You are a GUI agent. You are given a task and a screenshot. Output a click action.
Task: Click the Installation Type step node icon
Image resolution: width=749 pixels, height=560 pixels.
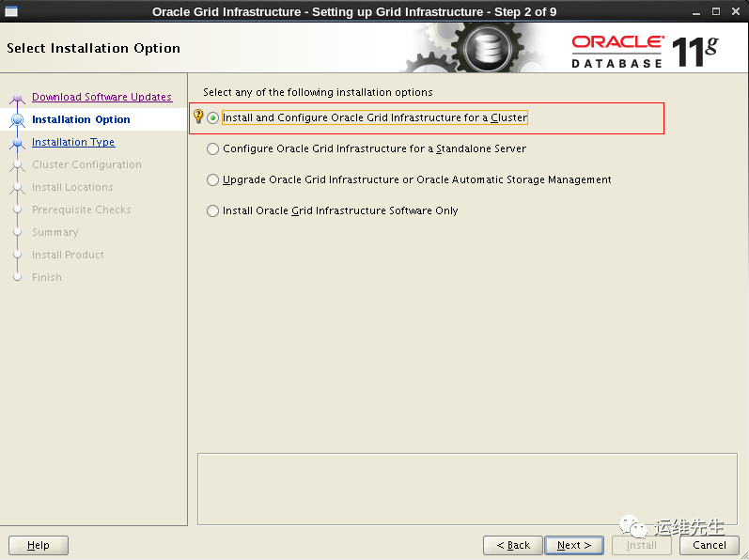tap(18, 143)
